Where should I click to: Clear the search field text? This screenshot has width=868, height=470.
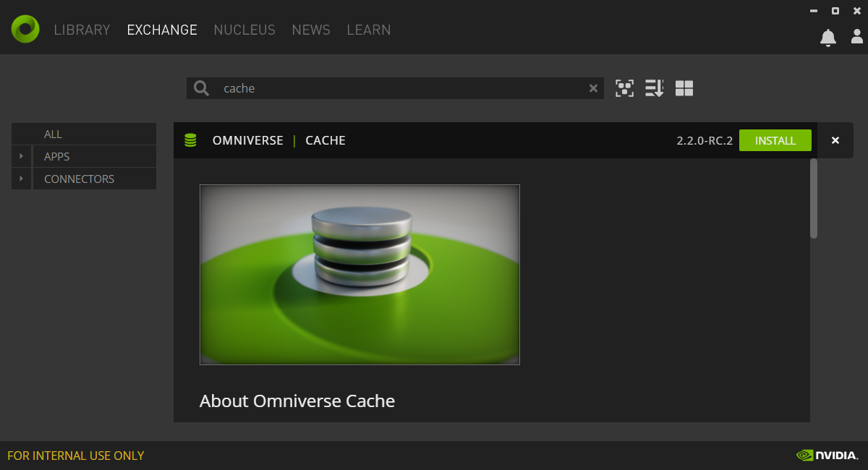tap(593, 88)
